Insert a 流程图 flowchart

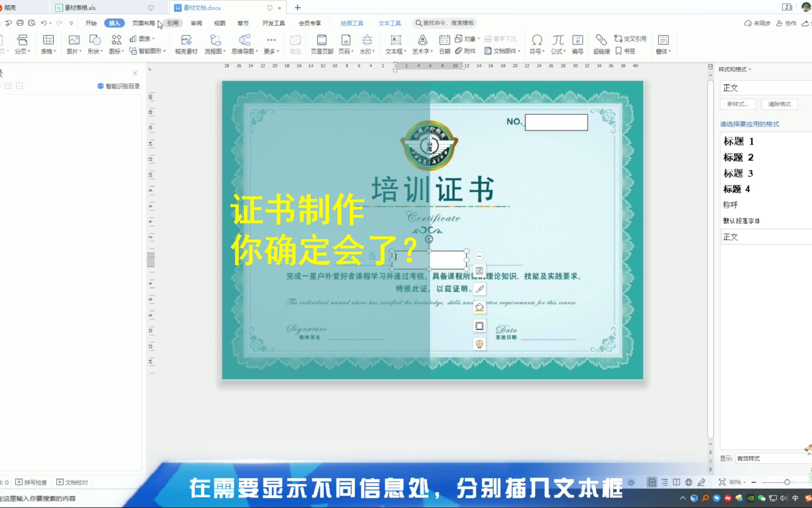[215, 44]
